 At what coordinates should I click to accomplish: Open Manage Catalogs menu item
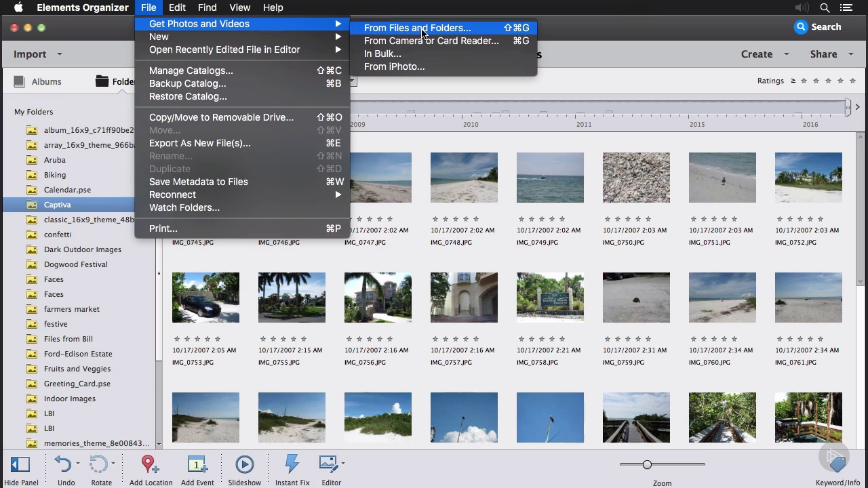pyautogui.click(x=242, y=70)
